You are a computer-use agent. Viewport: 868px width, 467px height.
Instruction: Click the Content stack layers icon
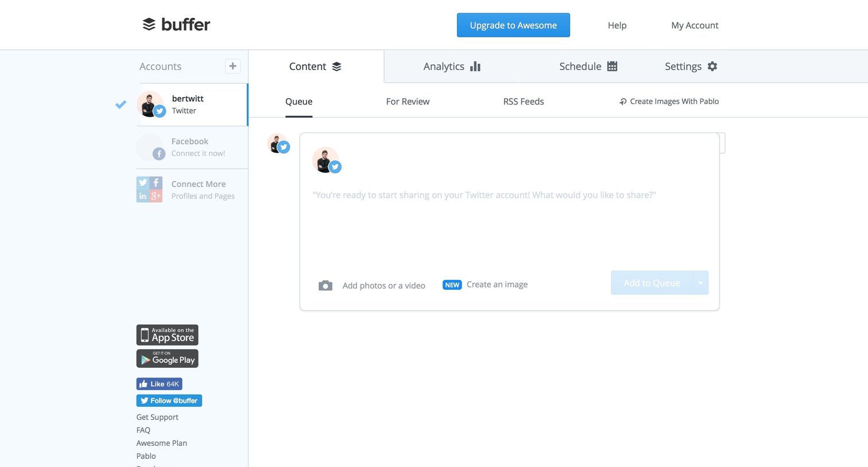click(336, 67)
